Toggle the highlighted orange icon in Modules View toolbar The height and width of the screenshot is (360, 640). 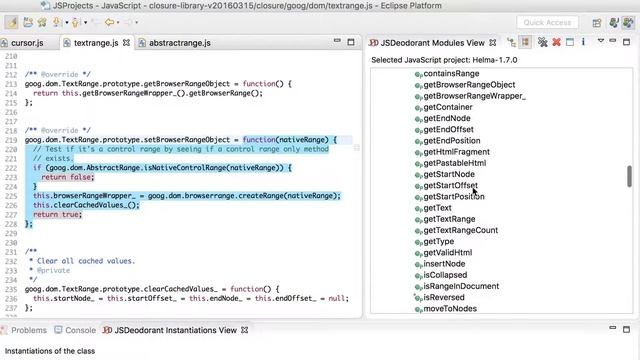point(525,42)
